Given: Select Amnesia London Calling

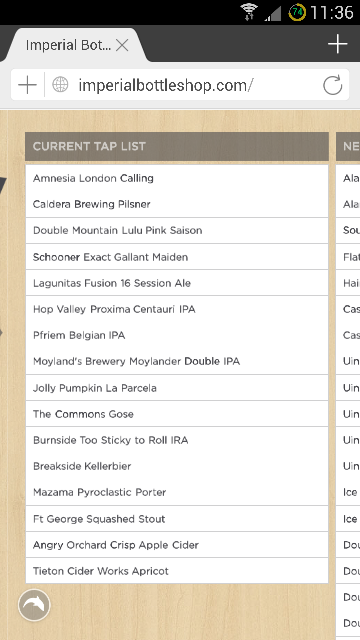Looking at the screenshot, I should [93, 178].
